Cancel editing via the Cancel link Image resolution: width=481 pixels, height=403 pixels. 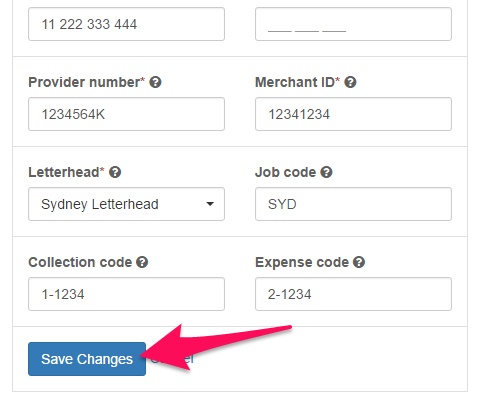(172, 359)
